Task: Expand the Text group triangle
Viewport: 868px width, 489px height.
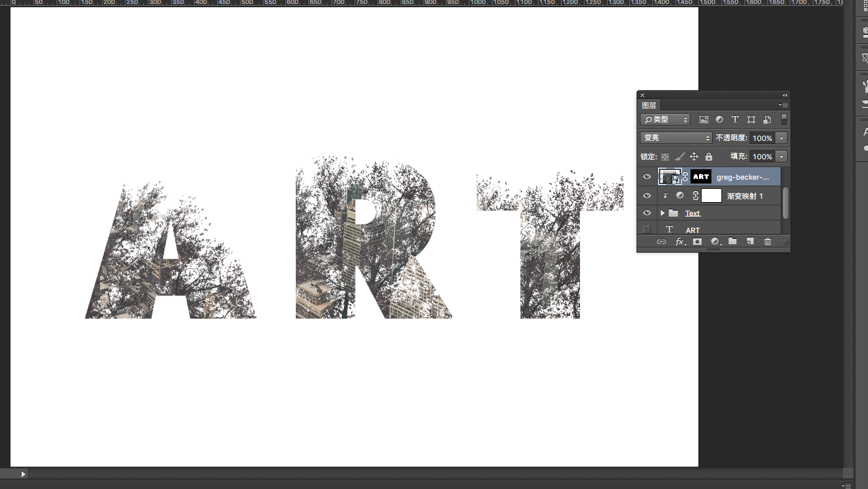Action: 663,213
